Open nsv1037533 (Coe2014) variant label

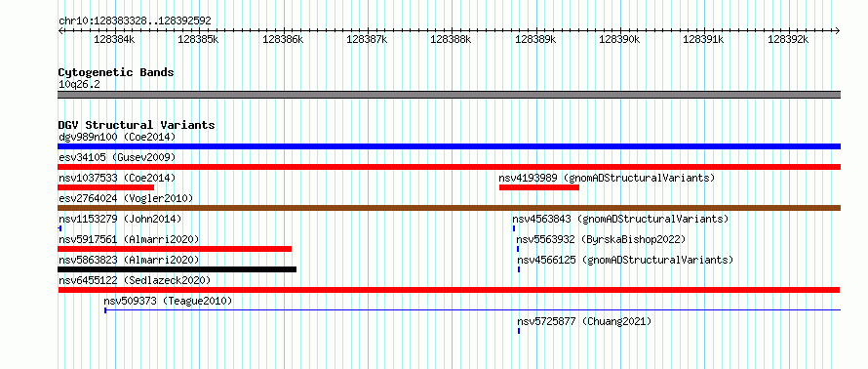(x=117, y=178)
